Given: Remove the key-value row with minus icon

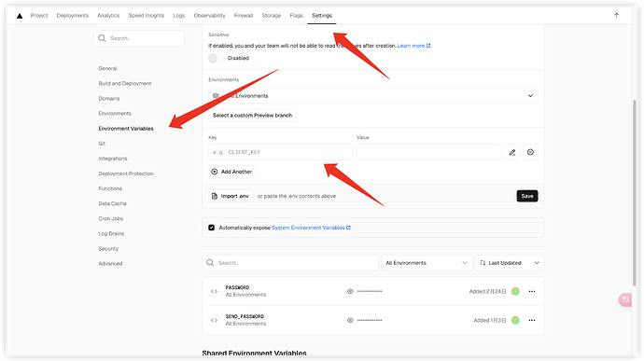Looking at the screenshot, I should point(530,152).
